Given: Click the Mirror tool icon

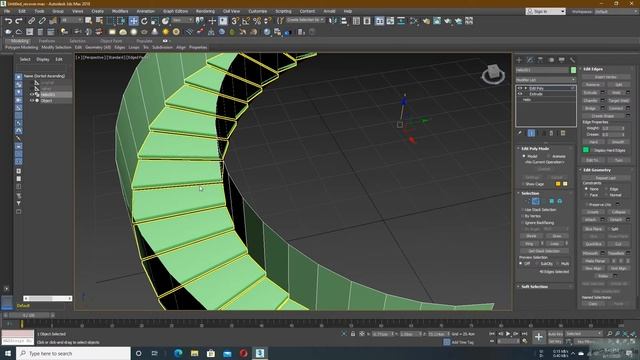Looking at the screenshot, I should (333, 21).
